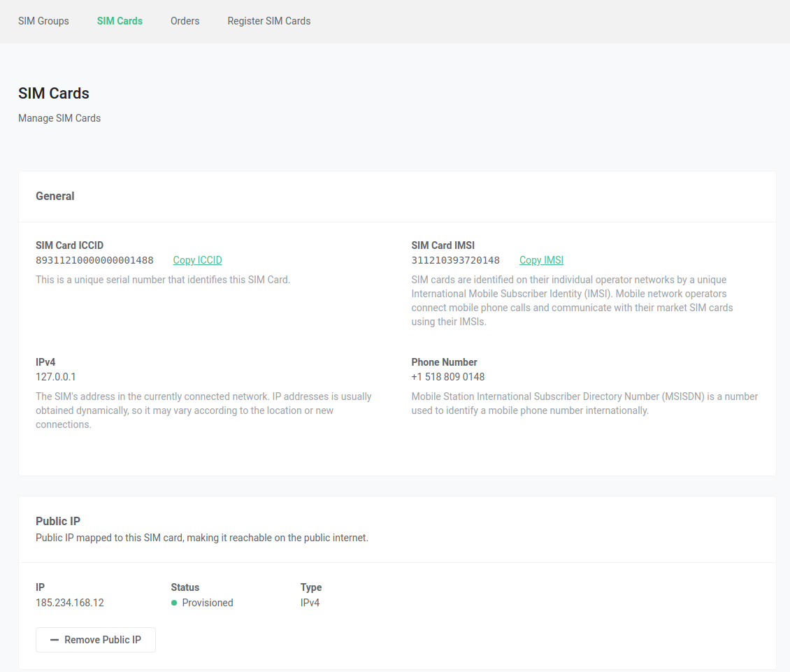Click the General section heading

(55, 196)
